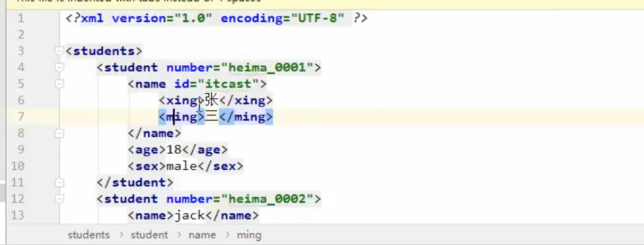Select the students breadcrumb
Image resolution: width=644 pixels, height=245 pixels.
pyautogui.click(x=88, y=235)
